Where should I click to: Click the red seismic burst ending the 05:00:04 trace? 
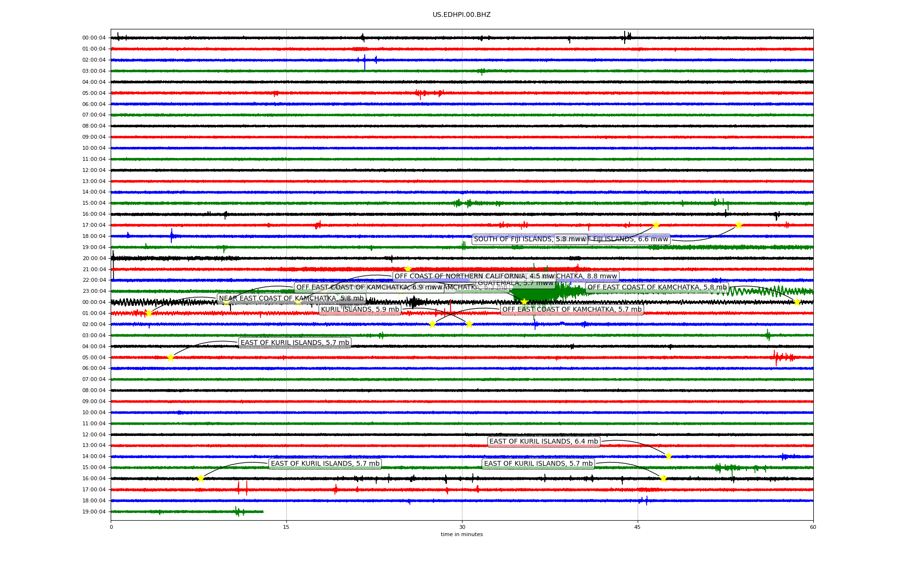(783, 357)
